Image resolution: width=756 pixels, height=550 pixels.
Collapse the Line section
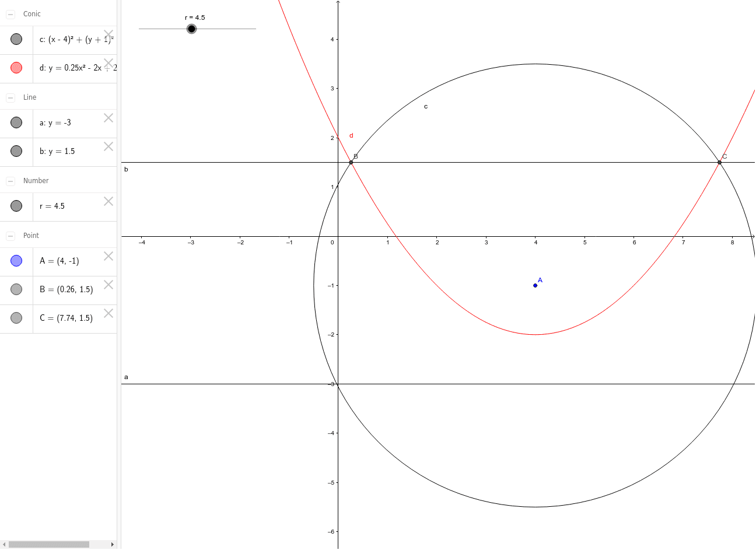[x=9, y=97]
